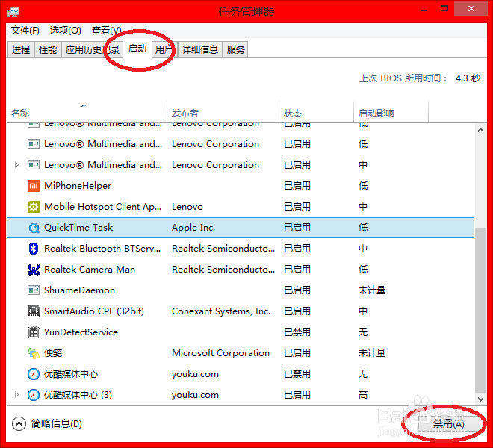
Task: Click the 优酷媒体中心 (3) icon
Action: click(x=34, y=395)
